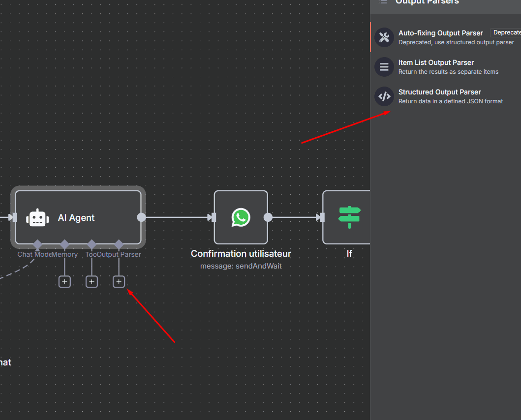Select Structured Output Parser option
The image size is (521, 420).
pos(446,96)
